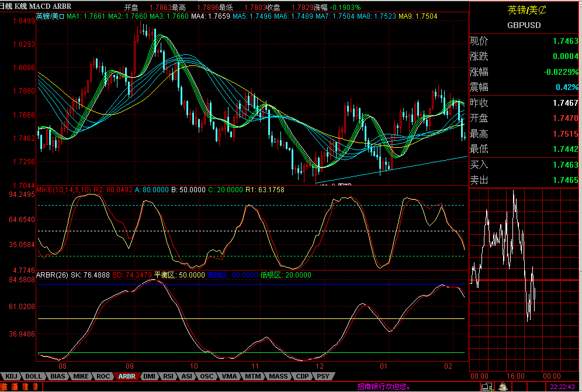Open the KDJ indicator tab

11,376
